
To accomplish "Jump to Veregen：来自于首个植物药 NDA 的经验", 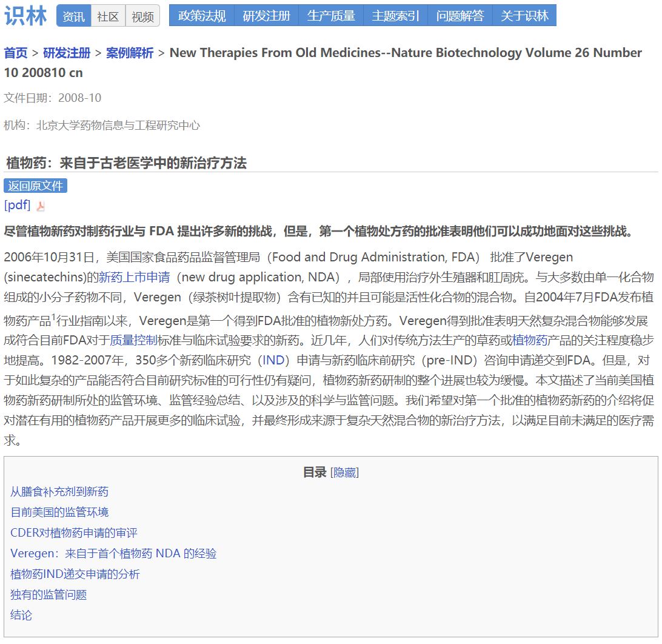I will (x=113, y=554).
